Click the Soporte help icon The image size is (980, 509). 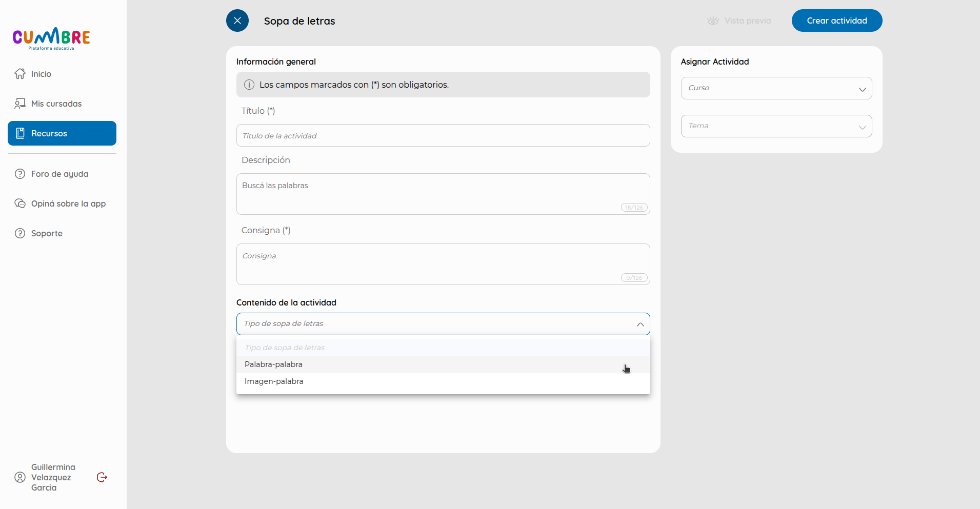point(20,233)
